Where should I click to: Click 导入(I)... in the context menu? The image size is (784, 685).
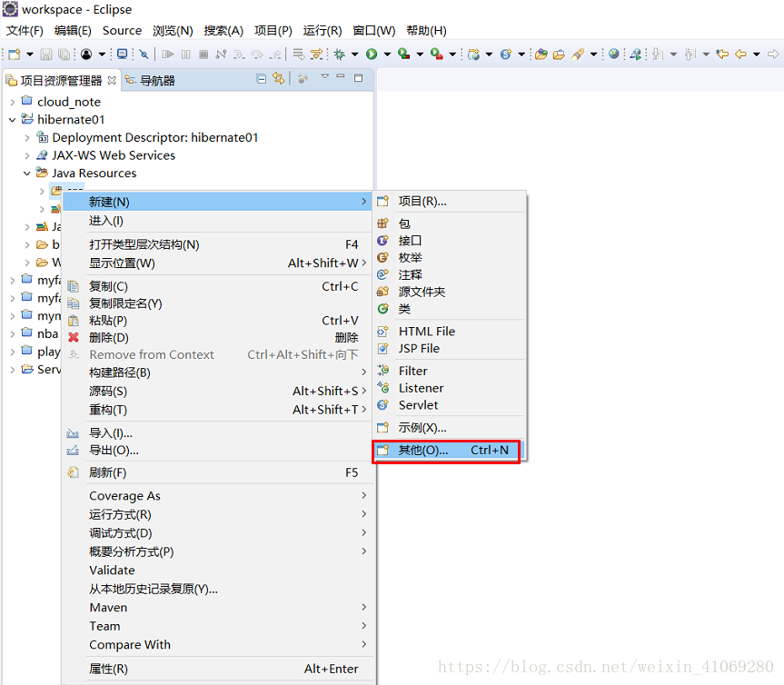point(218,433)
